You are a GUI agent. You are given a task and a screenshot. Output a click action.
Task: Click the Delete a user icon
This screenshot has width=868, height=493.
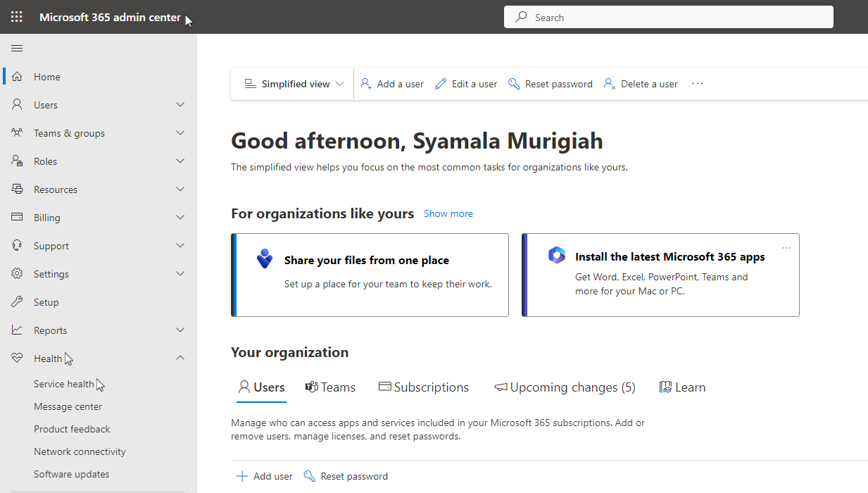tap(608, 83)
